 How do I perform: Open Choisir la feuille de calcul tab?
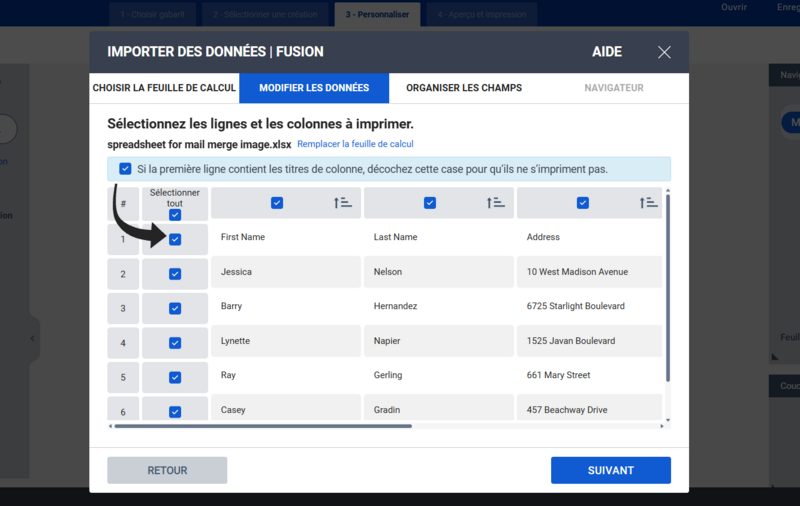pos(164,88)
